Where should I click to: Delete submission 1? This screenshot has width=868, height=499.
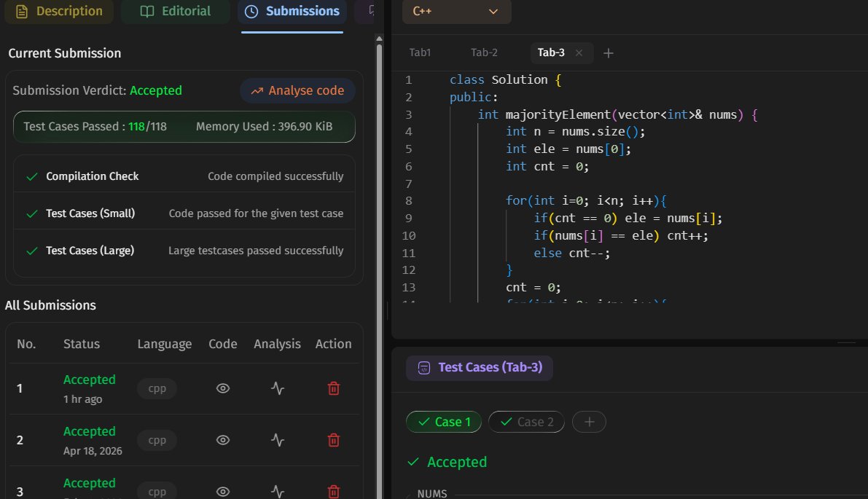click(333, 388)
